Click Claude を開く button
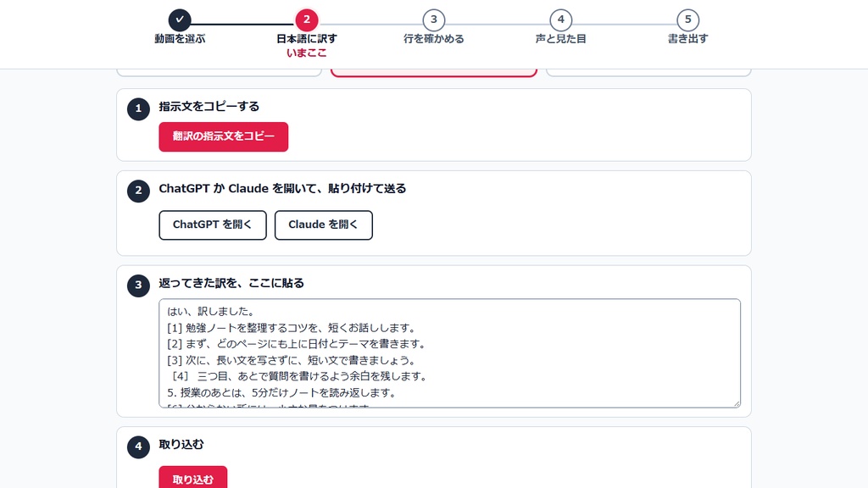The width and height of the screenshot is (868, 488). [323, 225]
